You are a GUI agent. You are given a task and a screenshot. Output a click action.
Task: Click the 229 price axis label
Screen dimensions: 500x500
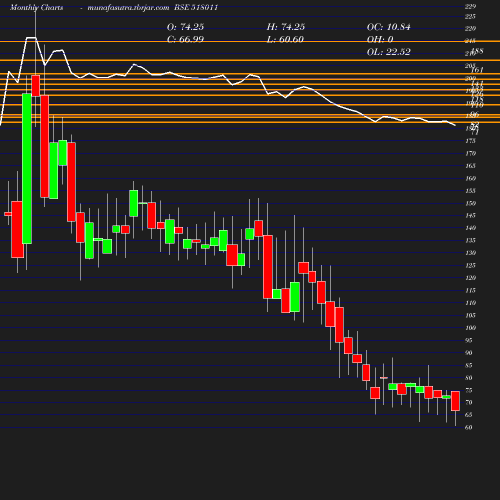click(x=471, y=6)
